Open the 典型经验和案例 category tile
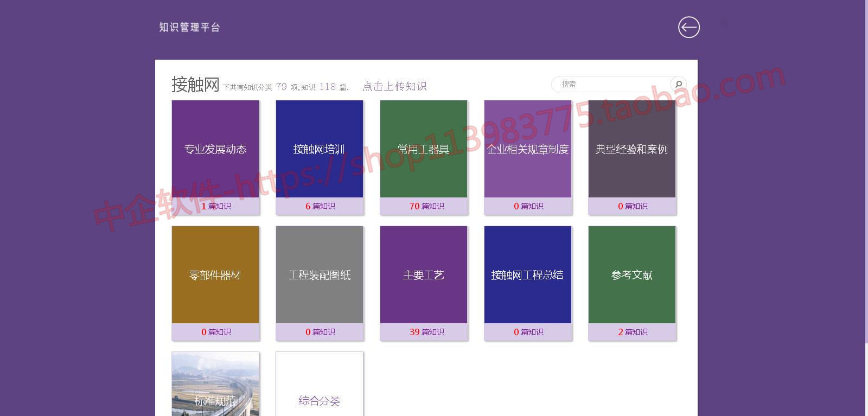This screenshot has height=416, width=868. point(632,149)
